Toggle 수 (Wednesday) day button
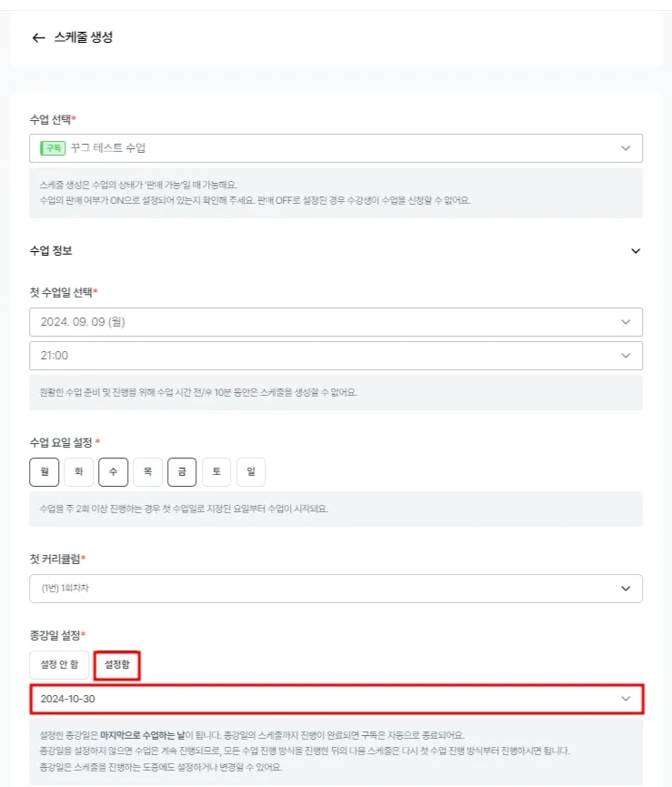Screen dimensions: 672x787 coord(113,472)
